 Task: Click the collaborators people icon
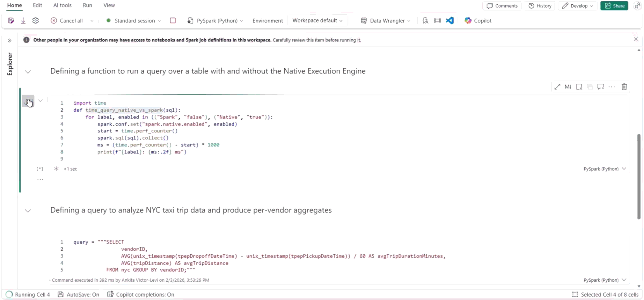pyautogui.click(x=637, y=6)
